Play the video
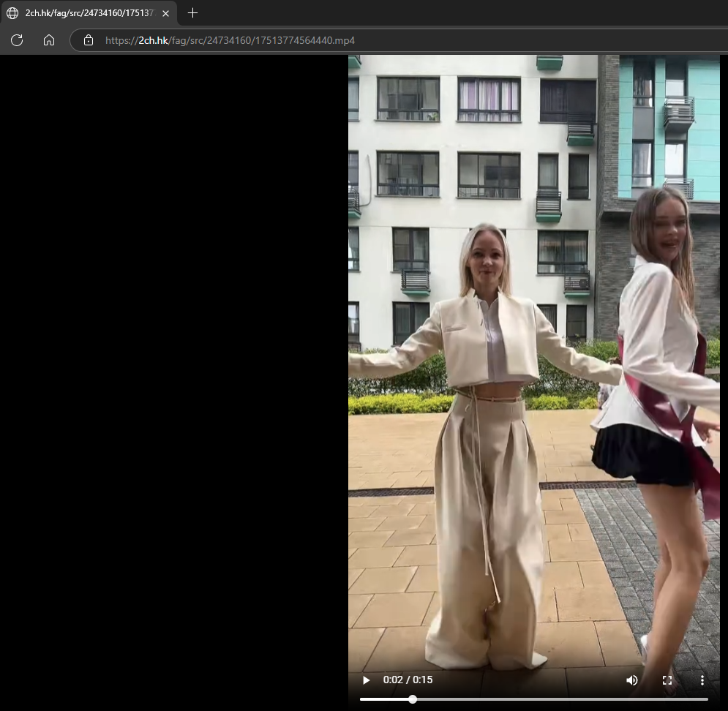The width and height of the screenshot is (728, 711). pyautogui.click(x=366, y=680)
